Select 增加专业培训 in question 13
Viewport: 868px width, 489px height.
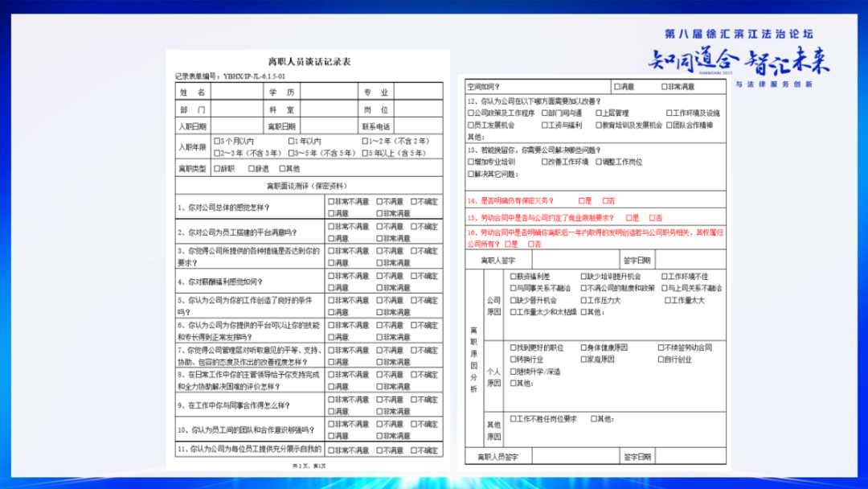[471, 162]
